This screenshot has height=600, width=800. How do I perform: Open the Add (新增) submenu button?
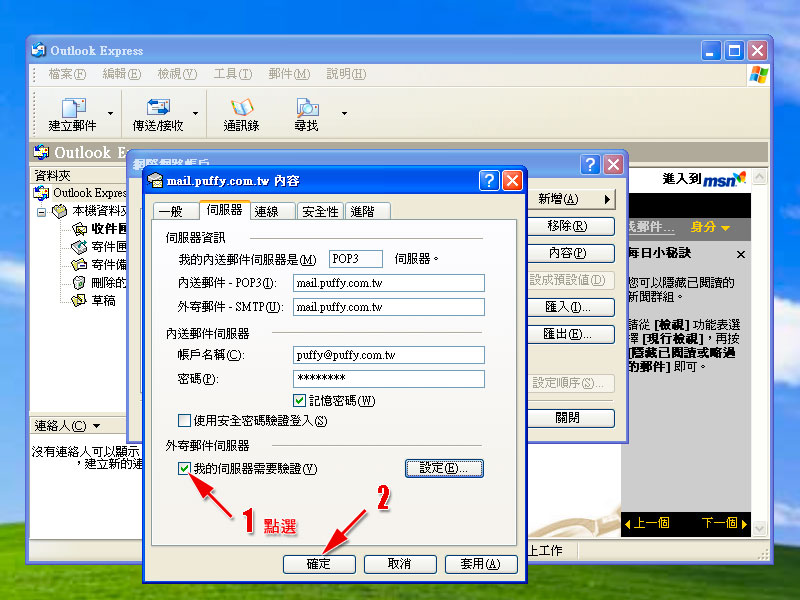click(x=571, y=199)
